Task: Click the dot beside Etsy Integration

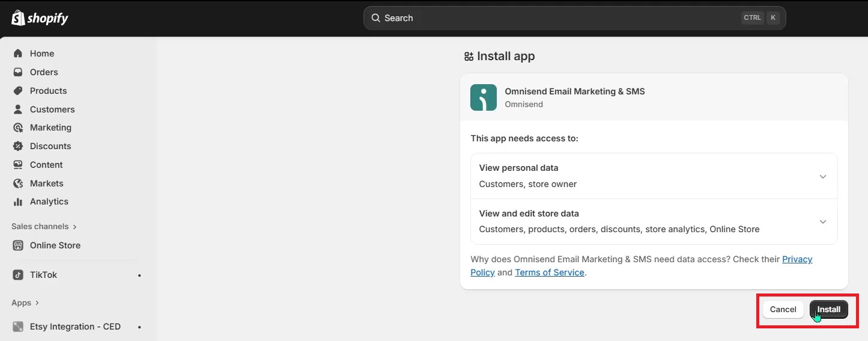Action: pyautogui.click(x=139, y=327)
